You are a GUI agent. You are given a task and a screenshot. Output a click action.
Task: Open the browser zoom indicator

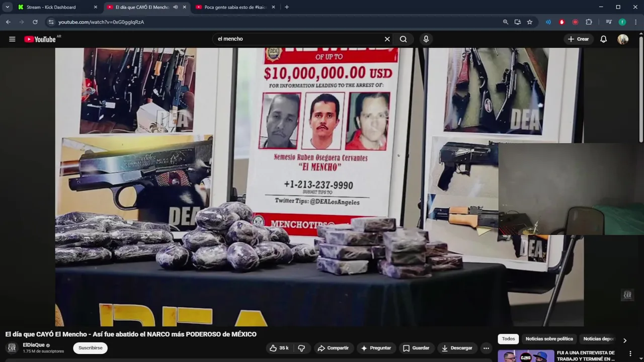[x=506, y=22]
